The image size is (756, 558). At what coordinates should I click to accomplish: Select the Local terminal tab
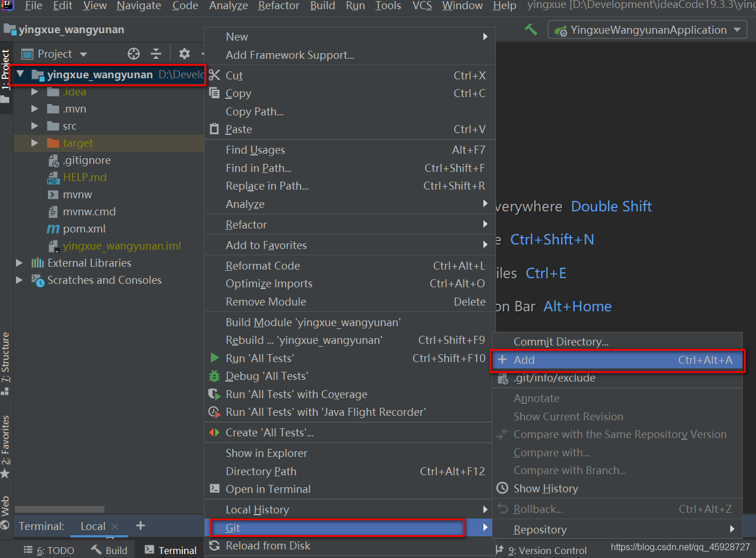[x=93, y=526]
